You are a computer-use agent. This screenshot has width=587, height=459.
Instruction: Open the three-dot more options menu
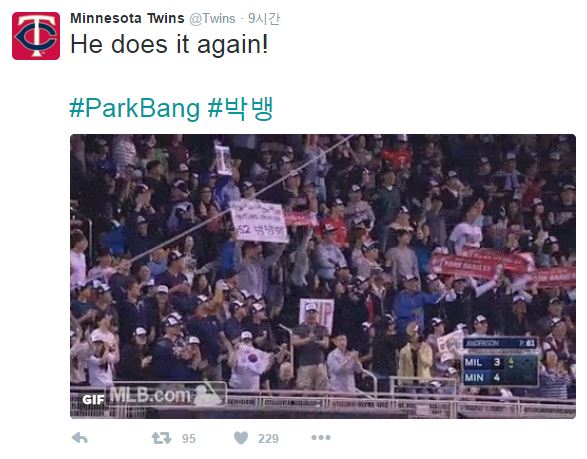pyautogui.click(x=321, y=437)
